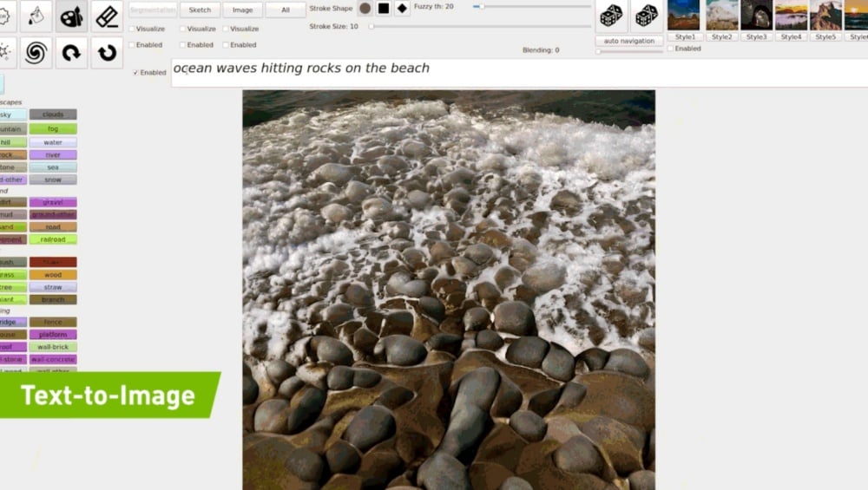Apply the Style5 button
Screen dimensions: 868x490
pos(825,37)
